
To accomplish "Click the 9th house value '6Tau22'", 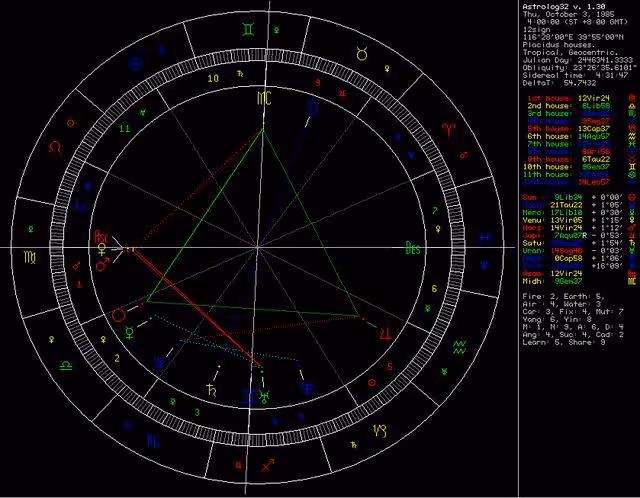I will click(596, 159).
